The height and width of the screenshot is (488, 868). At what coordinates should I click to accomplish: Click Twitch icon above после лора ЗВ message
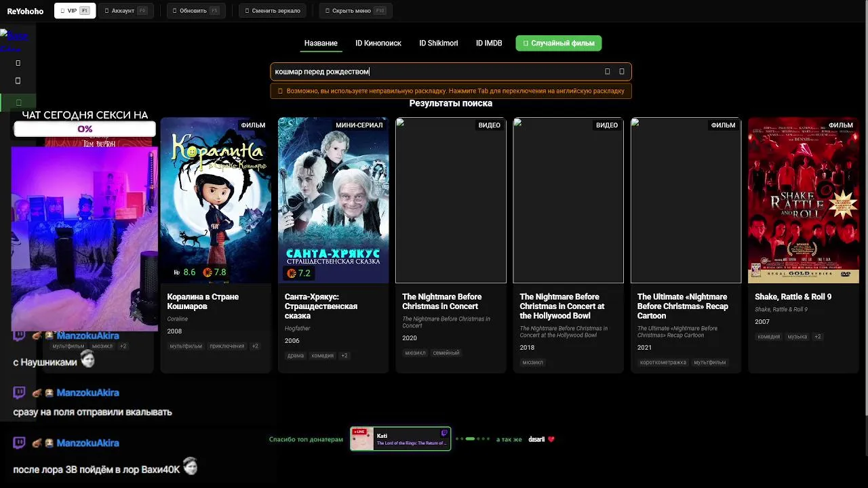point(19,443)
